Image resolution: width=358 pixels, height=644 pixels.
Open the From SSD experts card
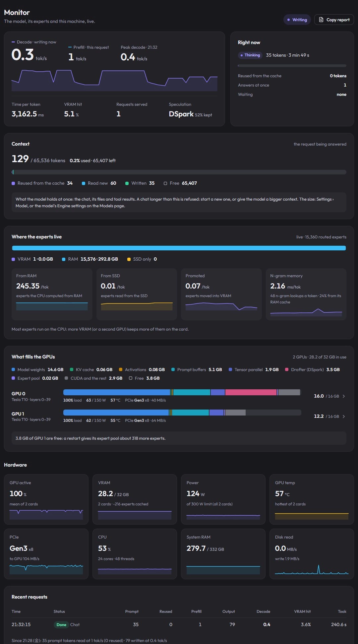click(137, 294)
